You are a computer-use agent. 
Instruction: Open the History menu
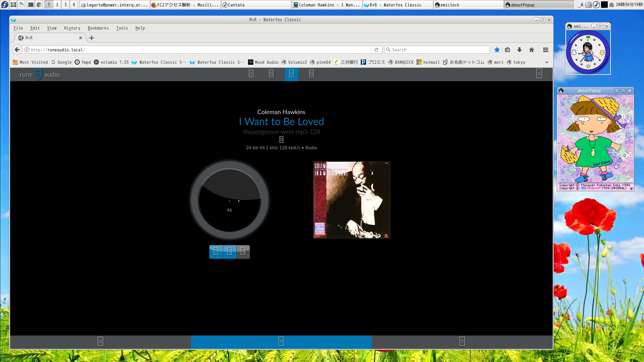[72, 28]
